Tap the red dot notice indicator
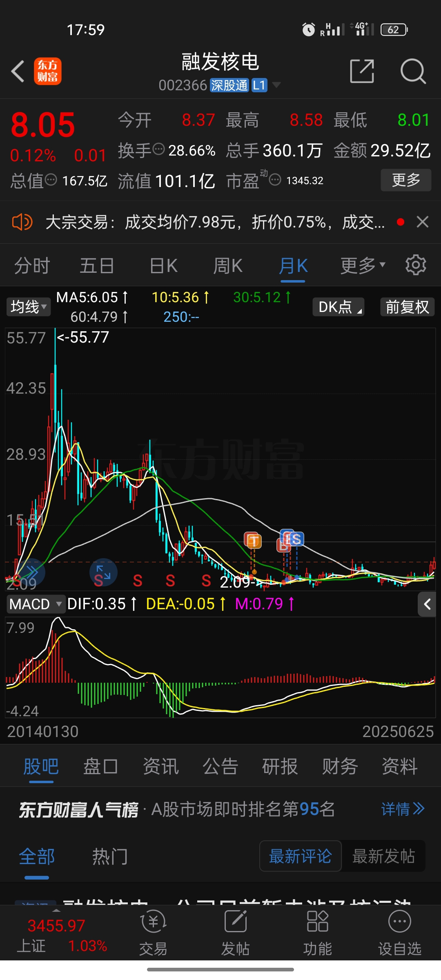441x980 pixels. pyautogui.click(x=401, y=222)
